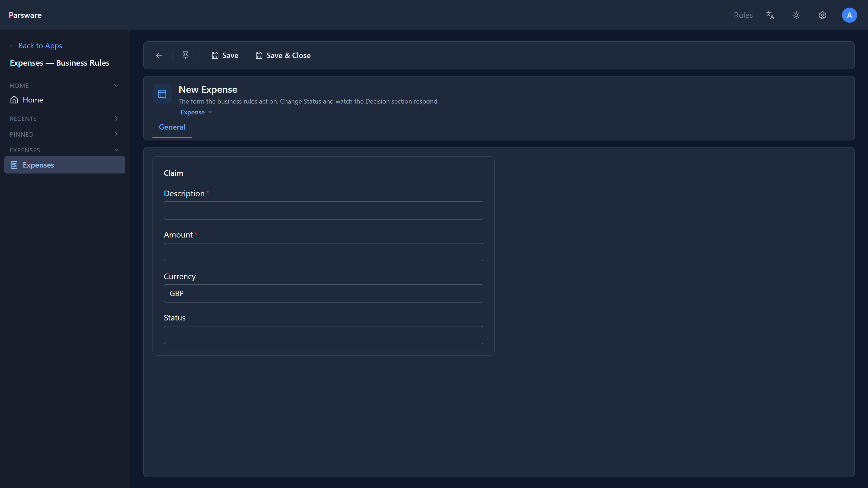Select Expenses in the sidebar
This screenshot has width=868, height=488.
pyautogui.click(x=65, y=165)
